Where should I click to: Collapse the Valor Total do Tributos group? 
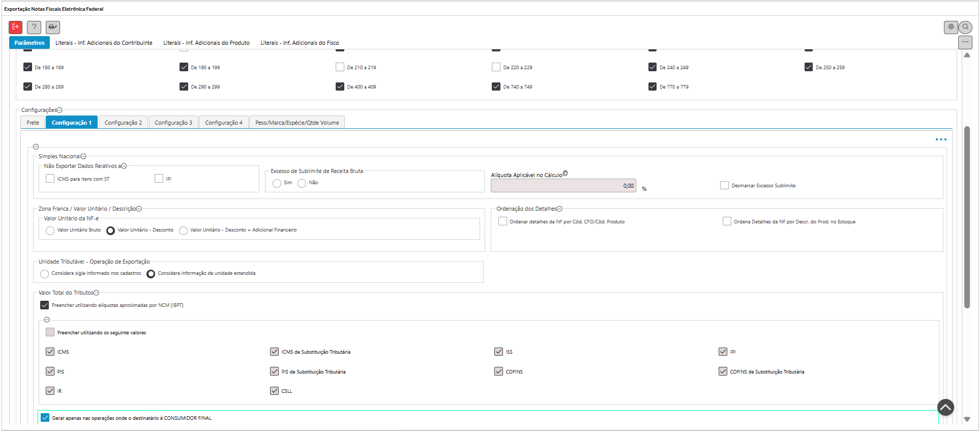[x=96, y=293]
